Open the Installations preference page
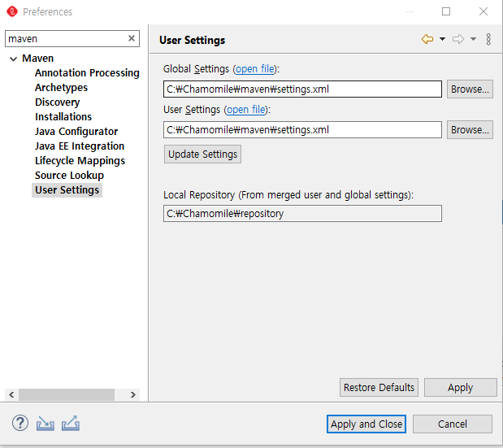The image size is (503, 448). (x=63, y=117)
